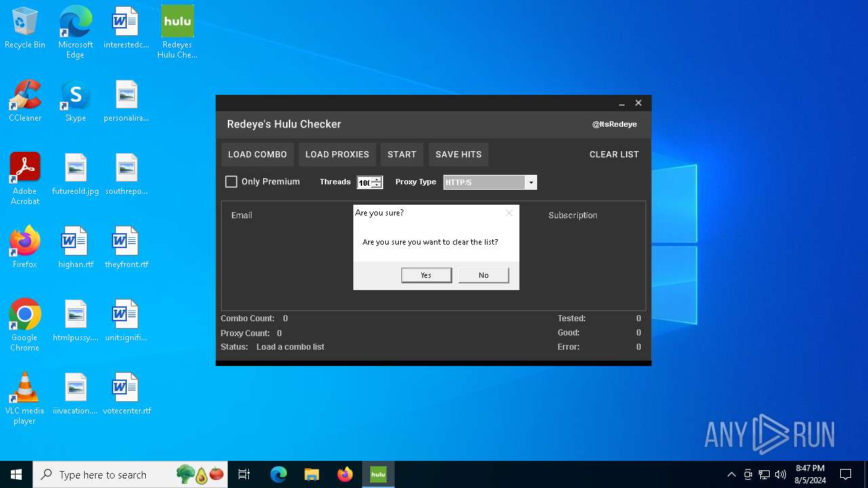
Task: Select futureold.jpg image file
Action: 75,175
